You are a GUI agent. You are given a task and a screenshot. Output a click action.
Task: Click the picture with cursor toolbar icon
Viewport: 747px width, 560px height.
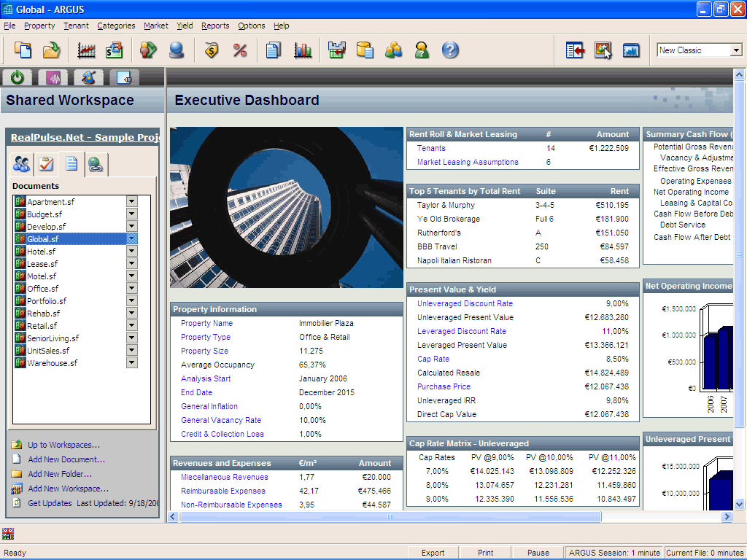coord(603,50)
